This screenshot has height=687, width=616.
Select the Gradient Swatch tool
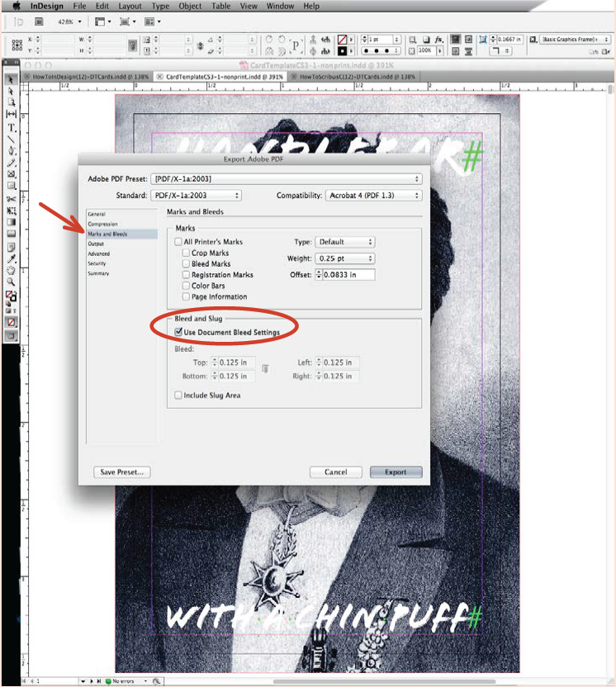point(11,222)
